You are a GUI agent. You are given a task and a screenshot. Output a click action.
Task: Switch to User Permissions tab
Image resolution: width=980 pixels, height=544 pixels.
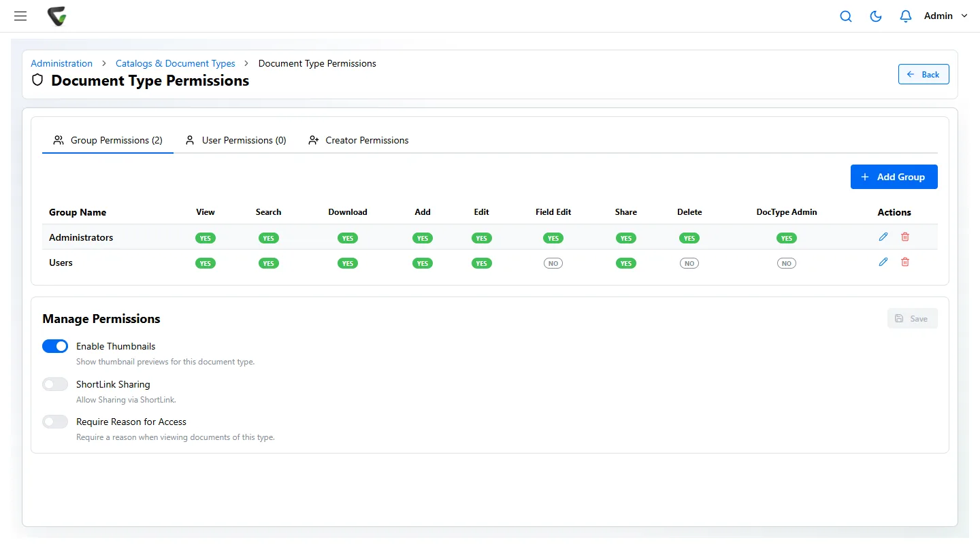[235, 140]
